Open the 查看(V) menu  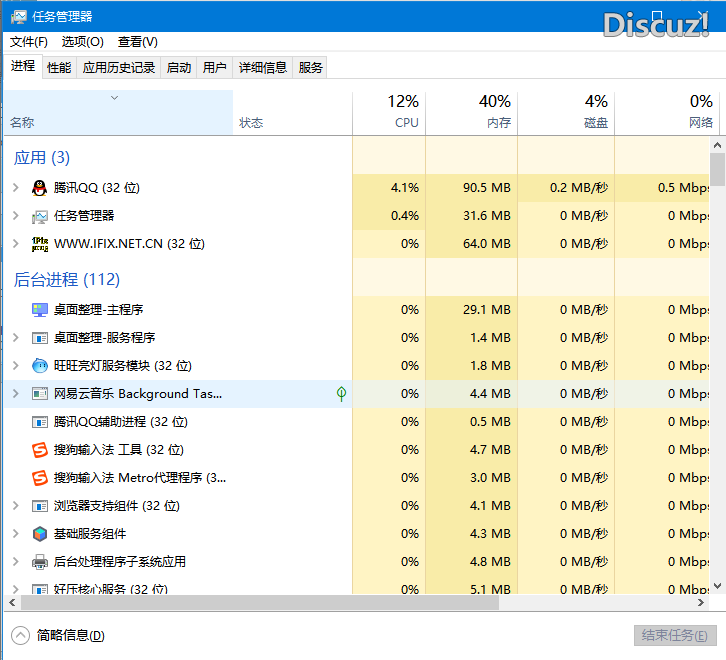(x=138, y=42)
